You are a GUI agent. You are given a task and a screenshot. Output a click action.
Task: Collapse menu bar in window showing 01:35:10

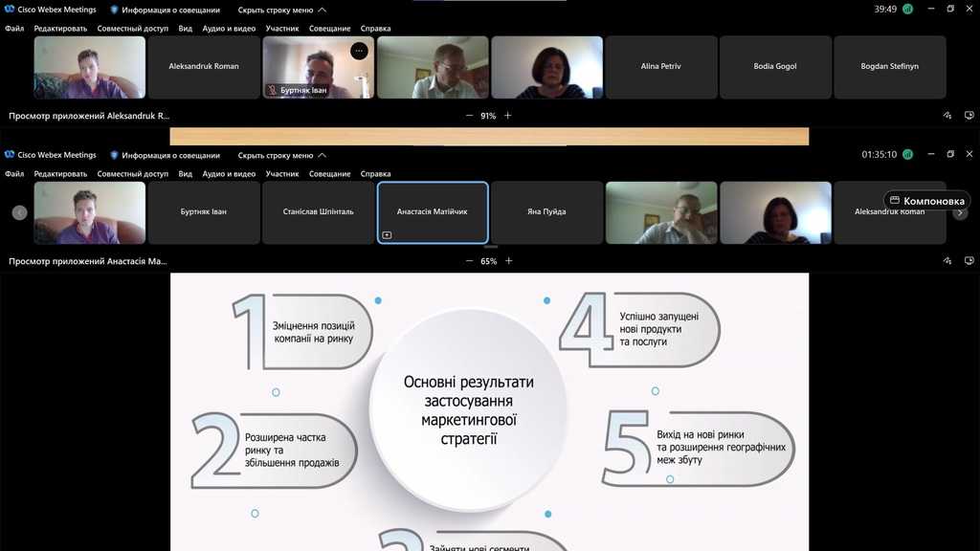pyautogui.click(x=282, y=155)
